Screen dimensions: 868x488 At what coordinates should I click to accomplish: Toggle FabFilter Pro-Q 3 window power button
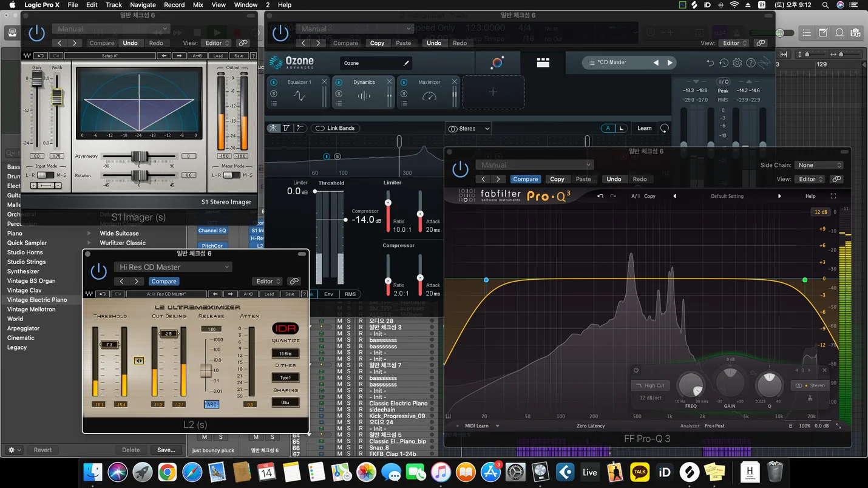coord(461,169)
